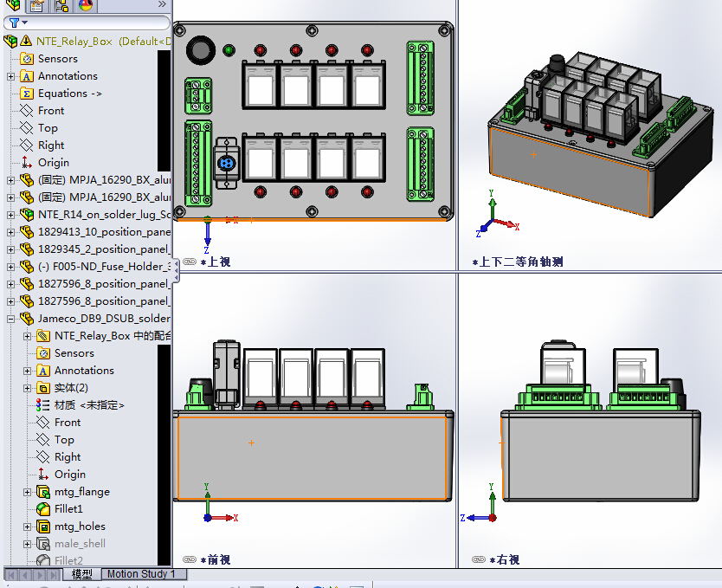
Task: Expand the NTE_R14_on_solder_lug subassembly
Action: pos(10,215)
